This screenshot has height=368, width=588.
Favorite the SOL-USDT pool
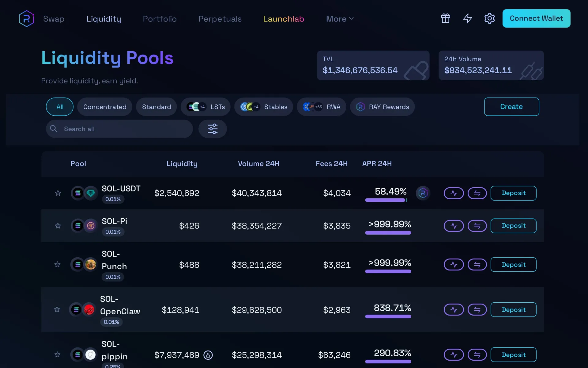click(58, 193)
